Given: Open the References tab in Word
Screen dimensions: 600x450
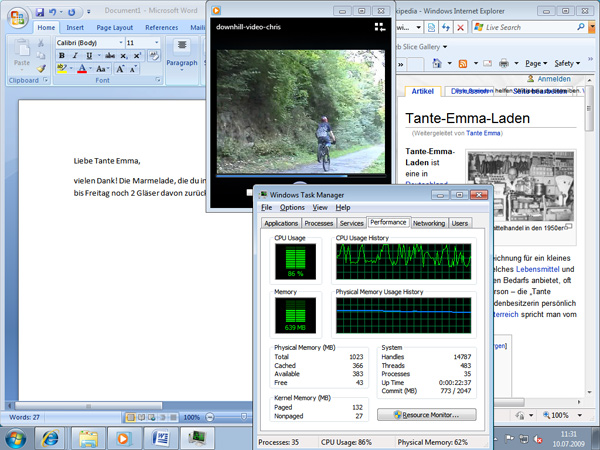Looking at the screenshot, I should (x=161, y=28).
